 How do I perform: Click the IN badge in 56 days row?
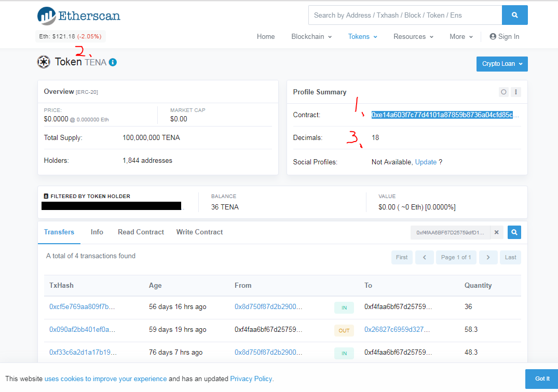click(344, 308)
